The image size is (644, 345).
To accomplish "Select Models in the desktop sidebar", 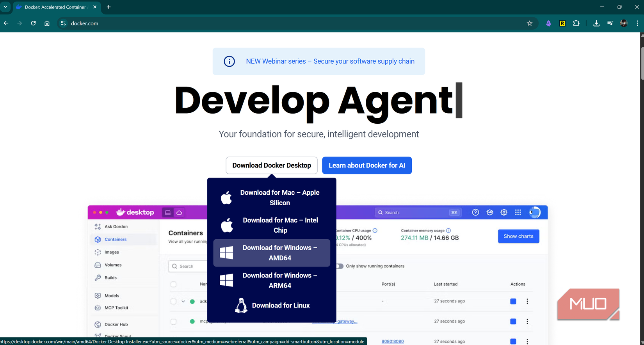I will (x=112, y=296).
